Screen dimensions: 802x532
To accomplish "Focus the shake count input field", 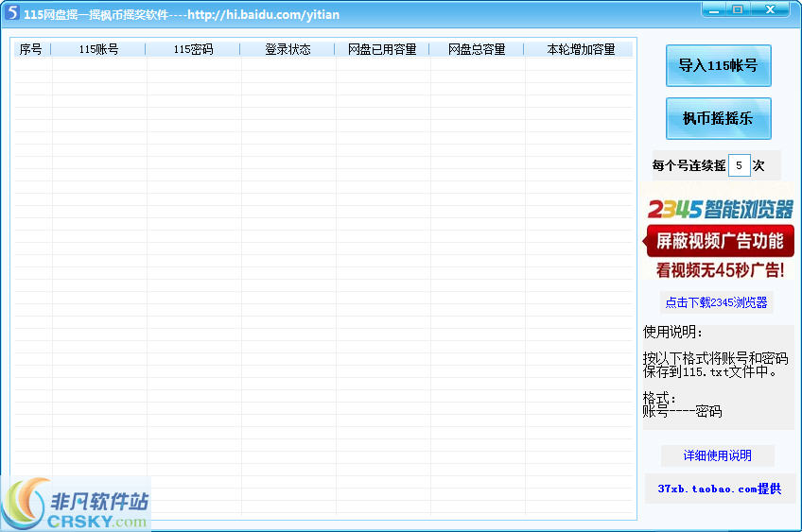I will (739, 165).
